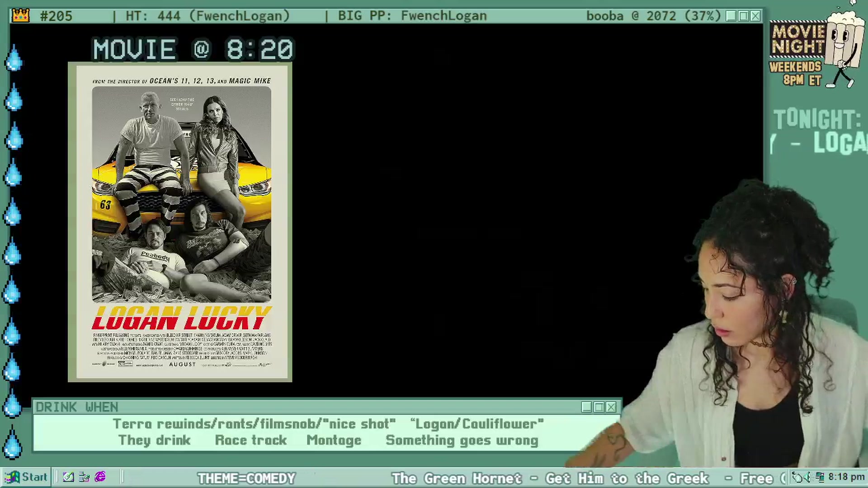The width and height of the screenshot is (868, 488).
Task: Click Get Him to the Greek ticker text
Action: (x=627, y=478)
